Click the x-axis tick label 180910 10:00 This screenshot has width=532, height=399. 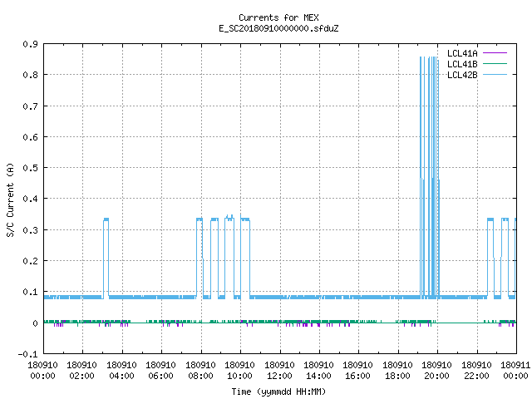(x=240, y=371)
